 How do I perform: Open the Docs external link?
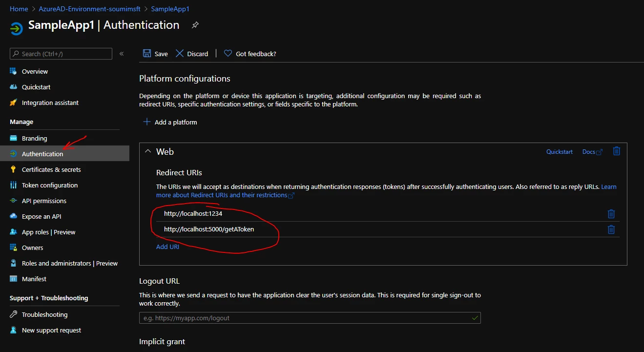point(592,152)
